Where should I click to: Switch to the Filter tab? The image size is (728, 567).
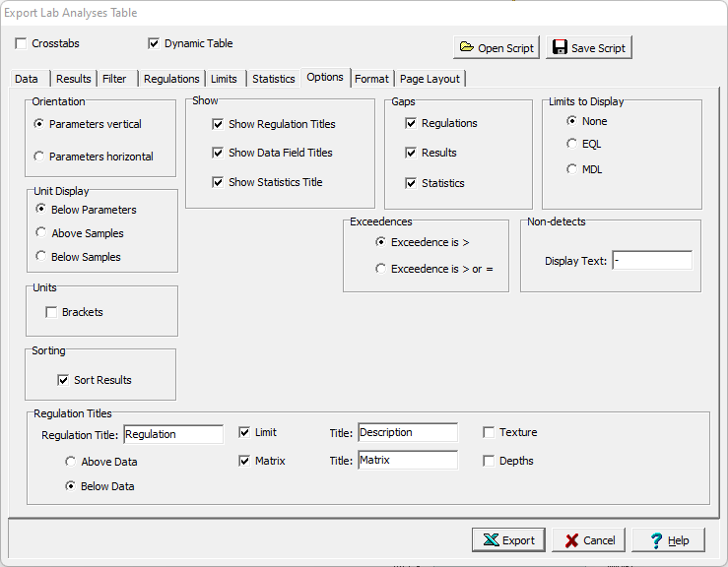(114, 79)
